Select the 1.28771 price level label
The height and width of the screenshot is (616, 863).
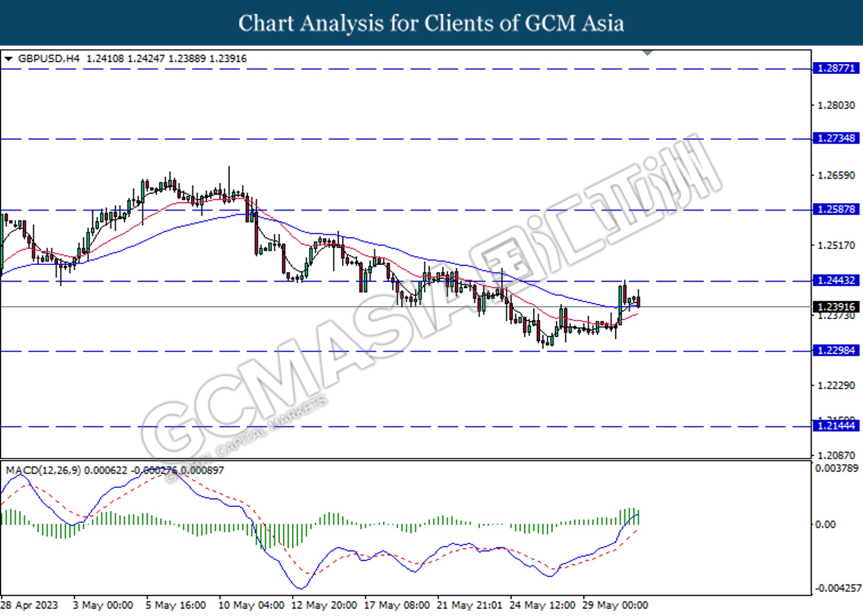836,68
